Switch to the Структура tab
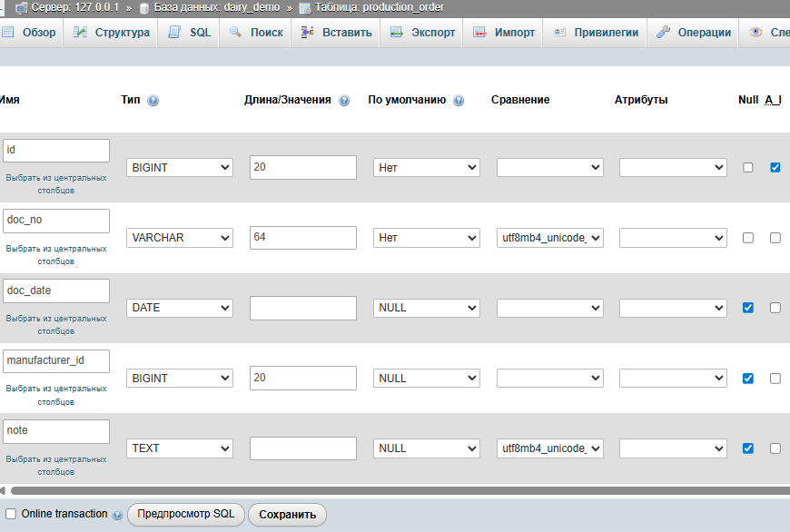The height and width of the screenshot is (532, 790). (112, 33)
